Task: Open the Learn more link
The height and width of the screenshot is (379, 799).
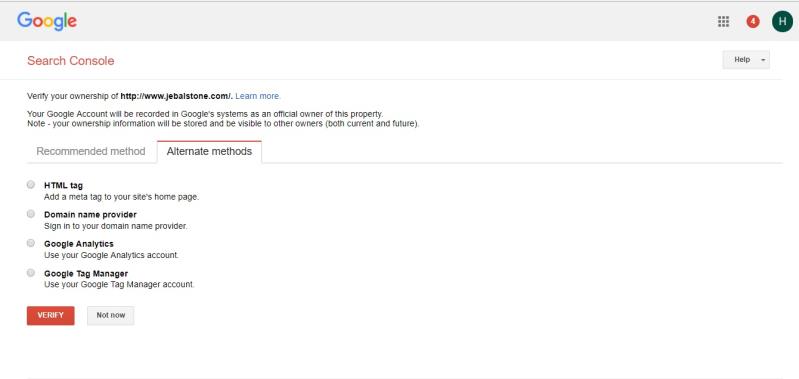Action: coord(257,96)
